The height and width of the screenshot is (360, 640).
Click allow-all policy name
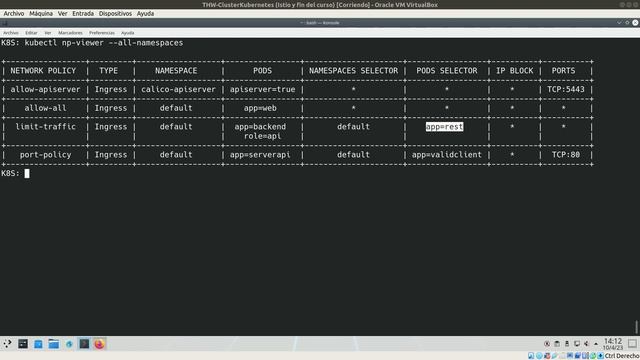[x=45, y=108]
